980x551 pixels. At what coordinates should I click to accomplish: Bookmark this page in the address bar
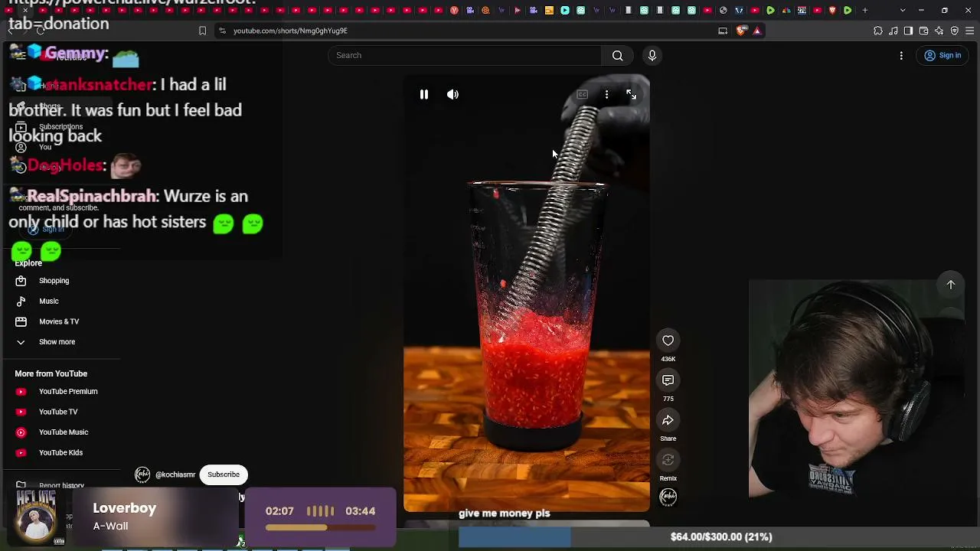point(202,31)
